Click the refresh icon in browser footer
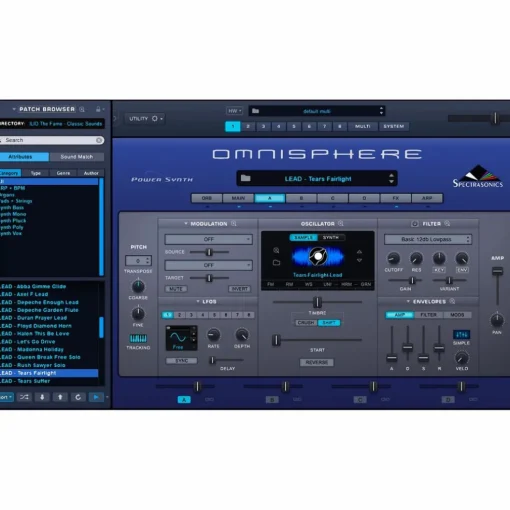Screen dimensions: 510x510 78,397
